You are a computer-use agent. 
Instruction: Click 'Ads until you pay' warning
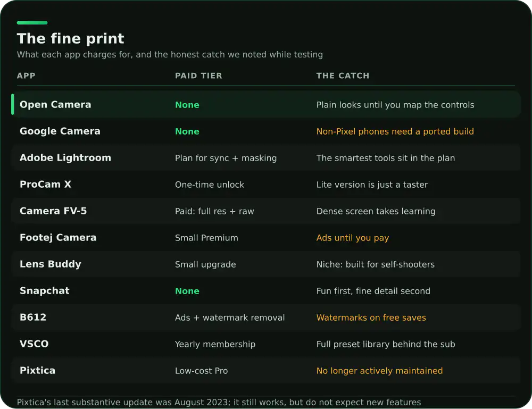[353, 238]
